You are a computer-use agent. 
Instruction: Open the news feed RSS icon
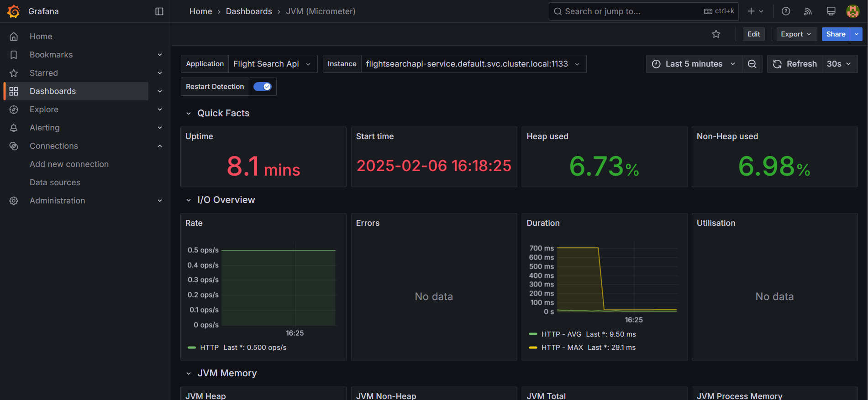[x=808, y=11]
